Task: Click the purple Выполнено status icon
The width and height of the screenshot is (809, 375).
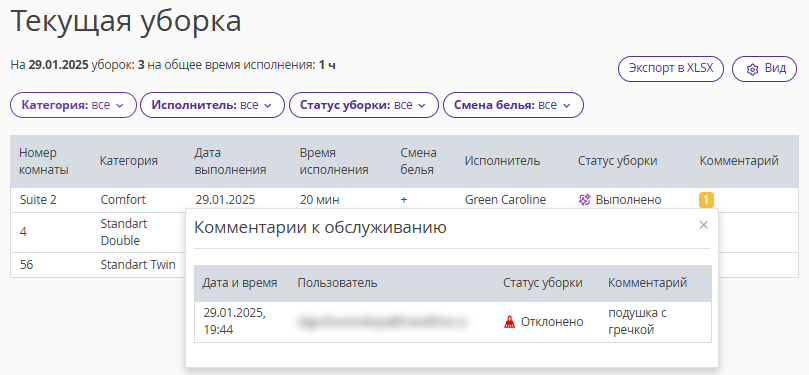Action: [x=584, y=200]
